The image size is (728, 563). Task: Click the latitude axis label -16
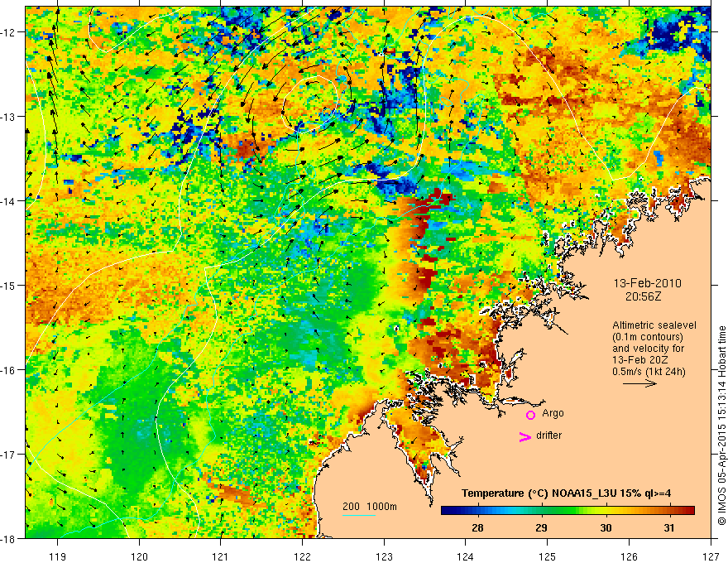coord(8,370)
